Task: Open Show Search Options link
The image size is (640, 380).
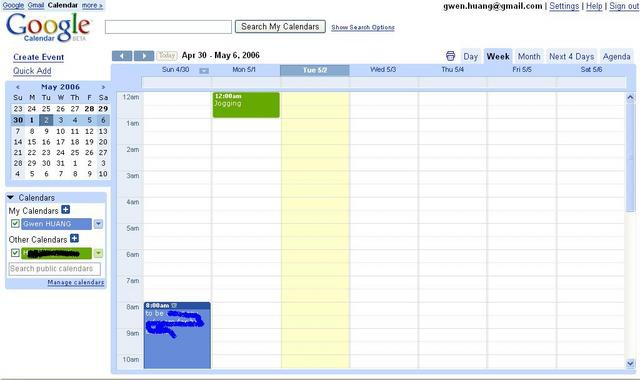Action: (x=363, y=27)
